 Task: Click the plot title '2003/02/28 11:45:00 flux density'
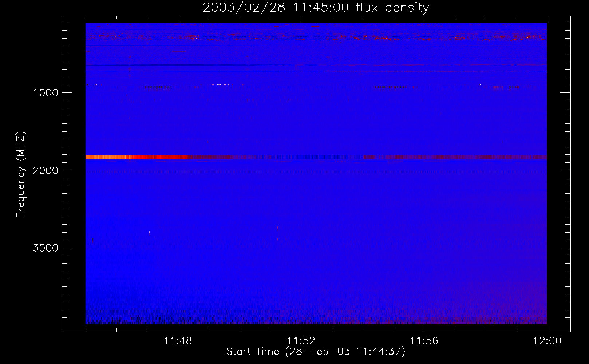tap(316, 7)
